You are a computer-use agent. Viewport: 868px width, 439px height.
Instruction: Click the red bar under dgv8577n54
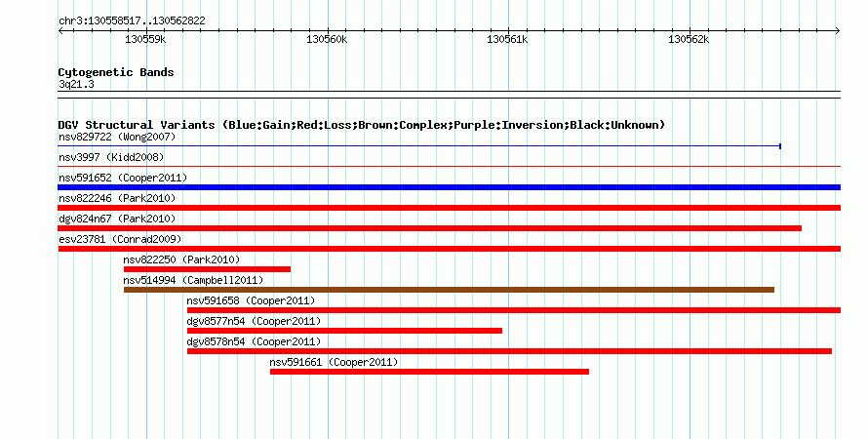[x=344, y=331]
